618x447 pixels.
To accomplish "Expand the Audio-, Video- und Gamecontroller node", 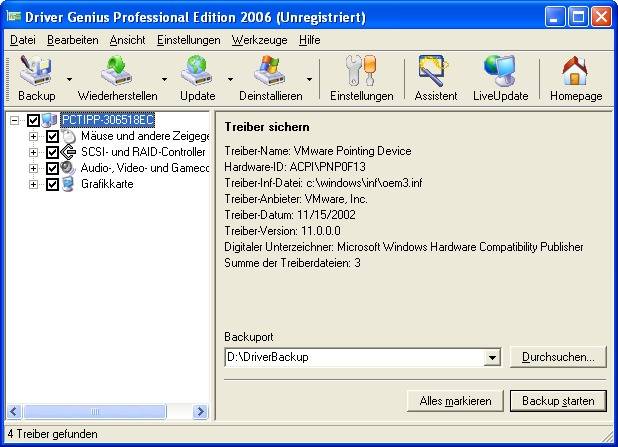I will tap(34, 168).
